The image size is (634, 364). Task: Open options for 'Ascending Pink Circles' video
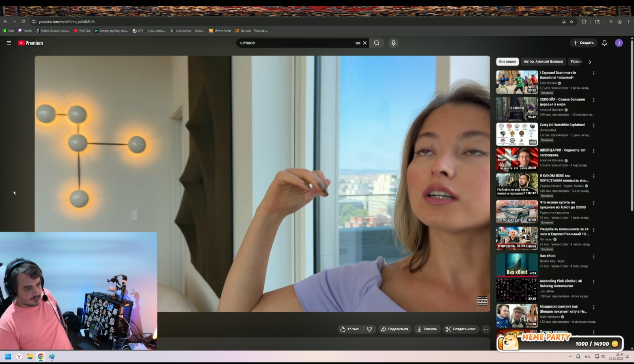click(594, 282)
